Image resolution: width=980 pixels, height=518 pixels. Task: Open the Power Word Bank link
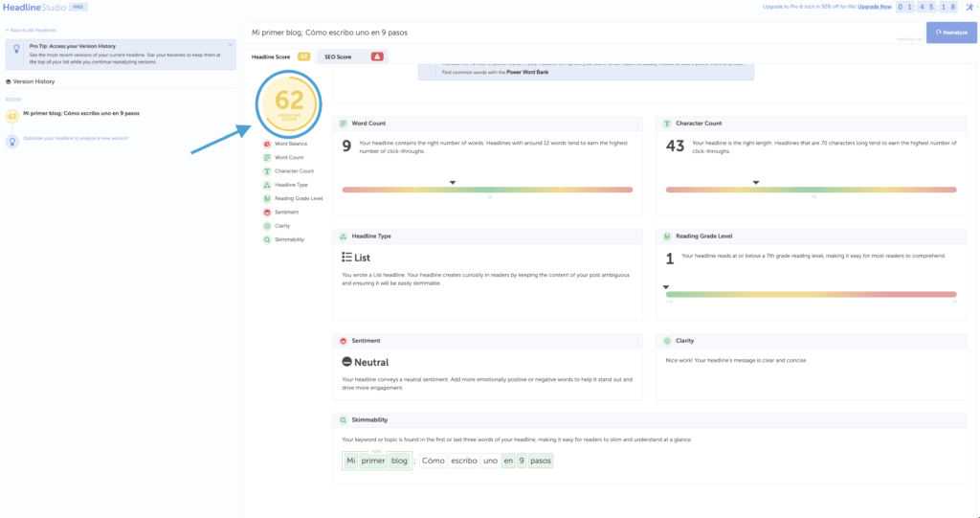529,72
